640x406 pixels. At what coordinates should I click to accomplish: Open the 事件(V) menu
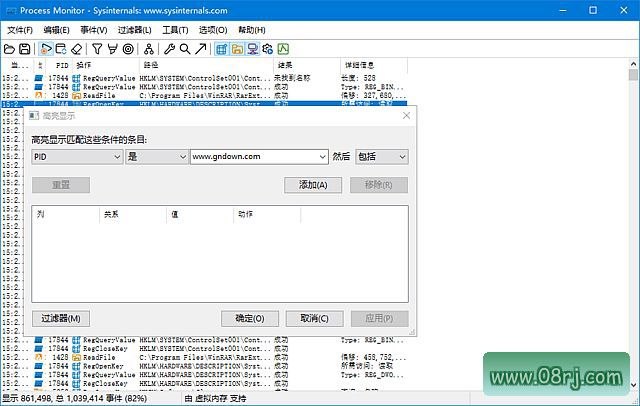pyautogui.click(x=94, y=30)
